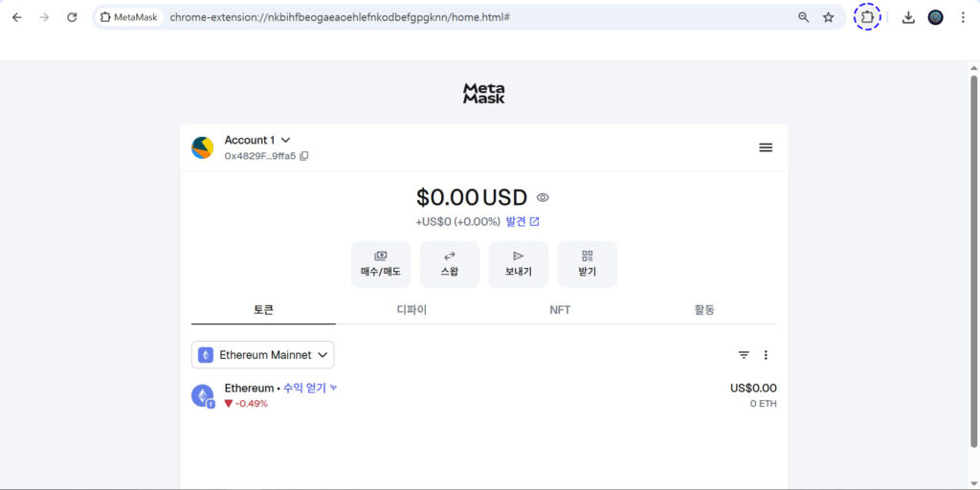Open the token list three-dot options
Screen dimensions: 980x490
[766, 355]
